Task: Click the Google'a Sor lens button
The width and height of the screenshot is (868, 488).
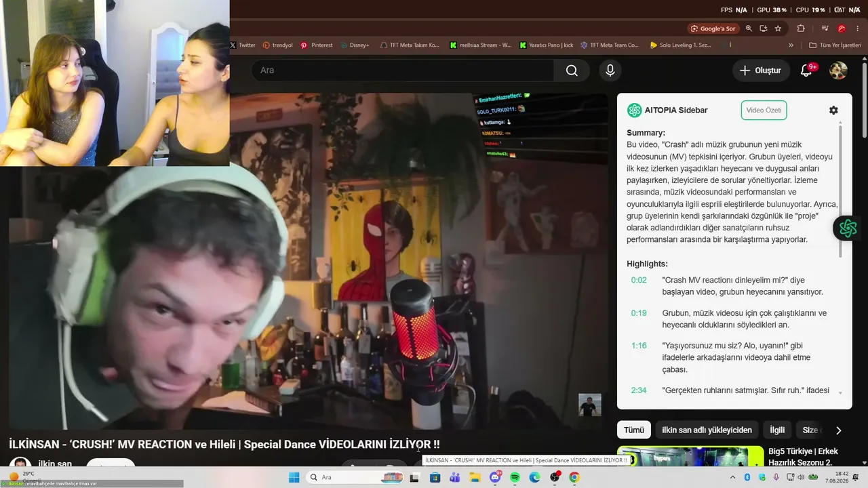Action: (713, 28)
